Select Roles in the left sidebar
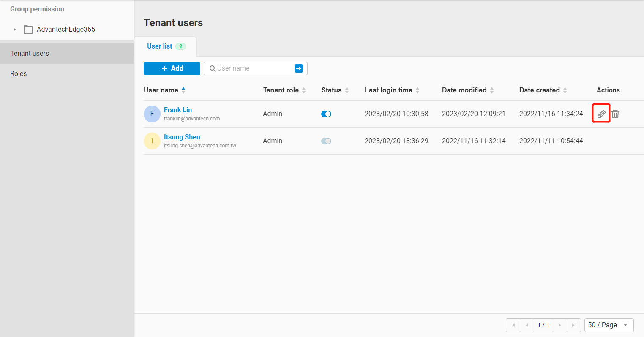 pos(18,73)
